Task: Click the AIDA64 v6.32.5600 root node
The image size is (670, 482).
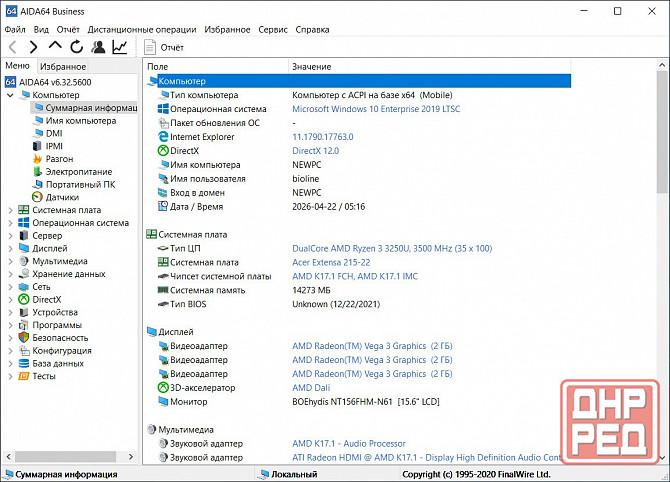Action: [55, 82]
